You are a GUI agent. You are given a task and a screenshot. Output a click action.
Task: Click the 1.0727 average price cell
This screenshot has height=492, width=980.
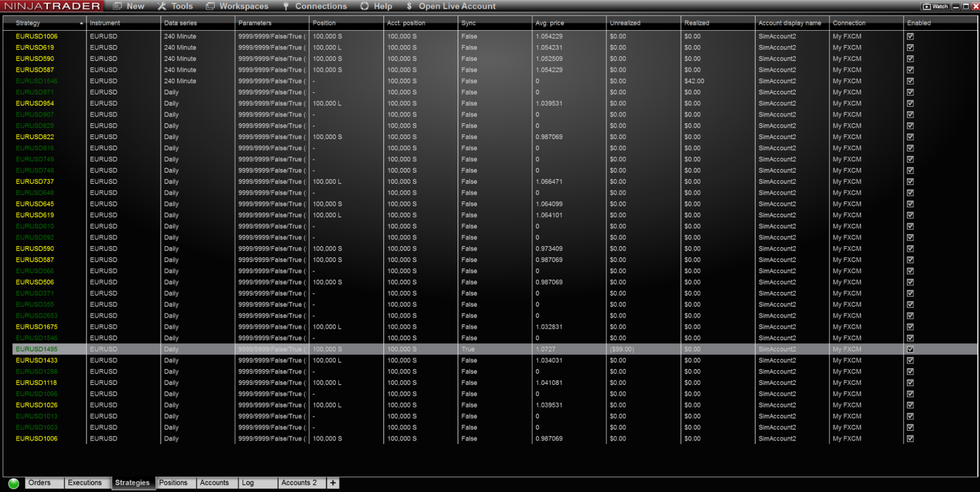tap(546, 350)
